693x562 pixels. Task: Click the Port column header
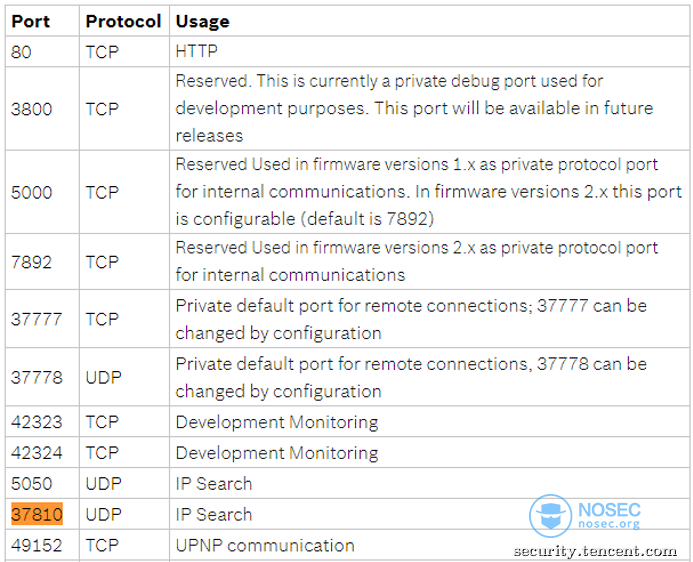coord(30,21)
